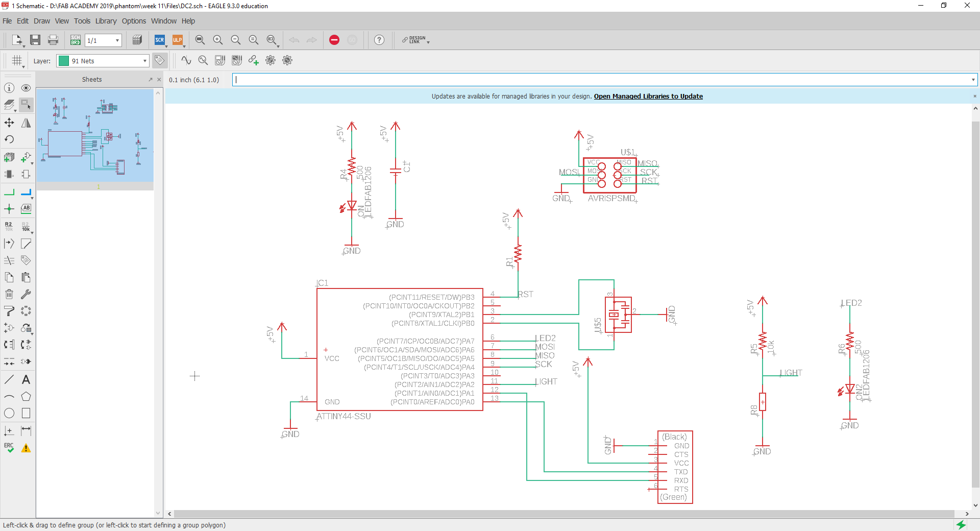The width and height of the screenshot is (980, 531).
Task: Click the Zoom in magnifier
Action: pyautogui.click(x=218, y=40)
